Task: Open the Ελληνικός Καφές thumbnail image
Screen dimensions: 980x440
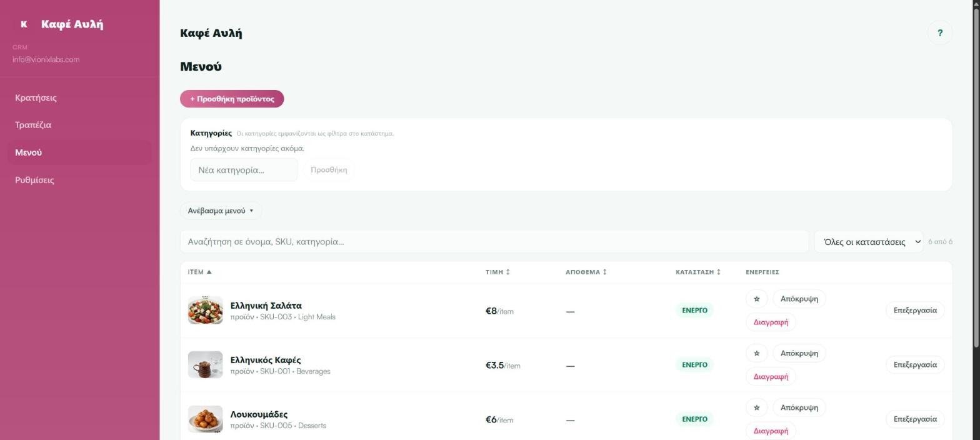Action: coord(205,365)
